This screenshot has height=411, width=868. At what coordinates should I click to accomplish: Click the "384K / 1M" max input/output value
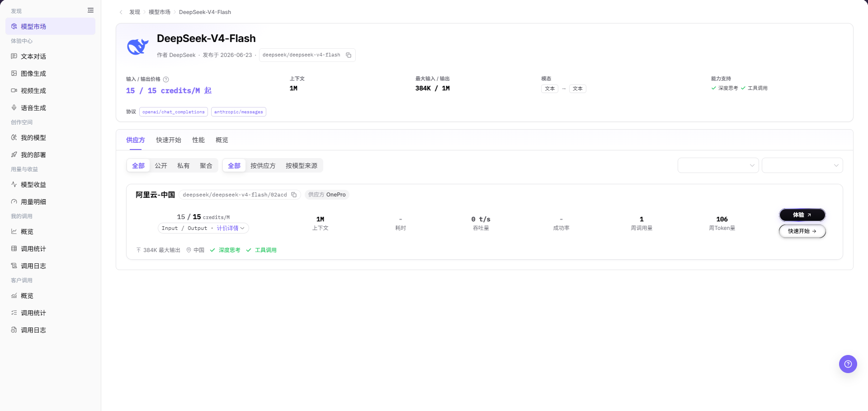click(x=433, y=89)
